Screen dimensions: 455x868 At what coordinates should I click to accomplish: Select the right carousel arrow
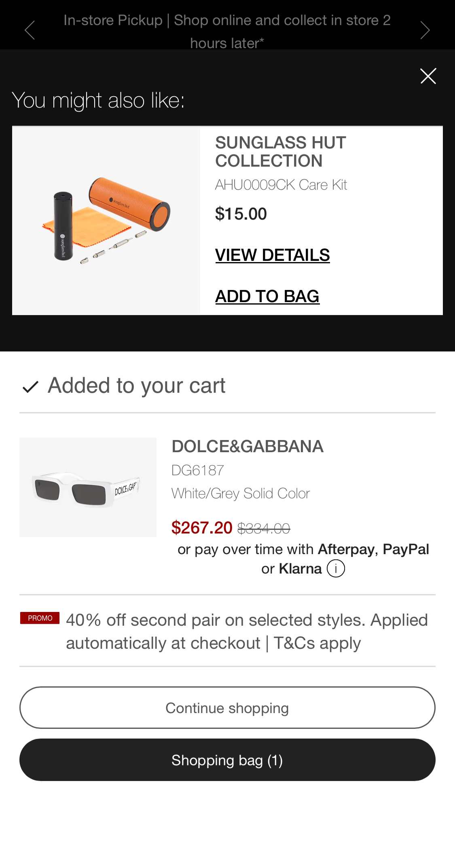425,30
